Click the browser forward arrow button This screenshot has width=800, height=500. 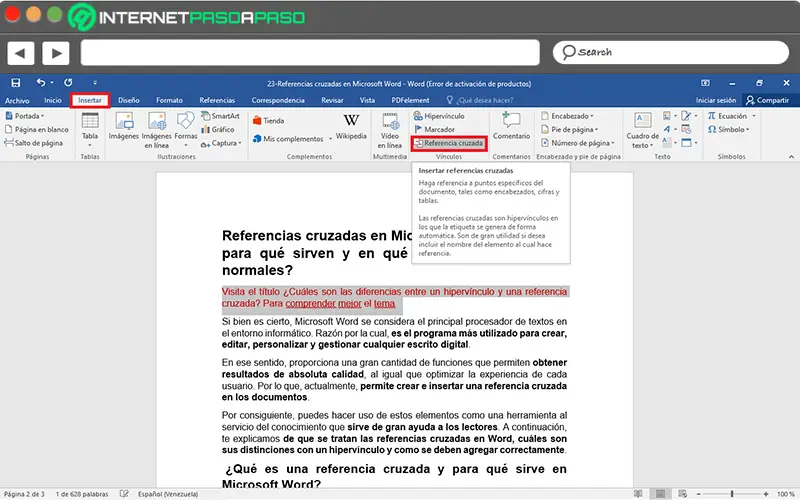56,53
